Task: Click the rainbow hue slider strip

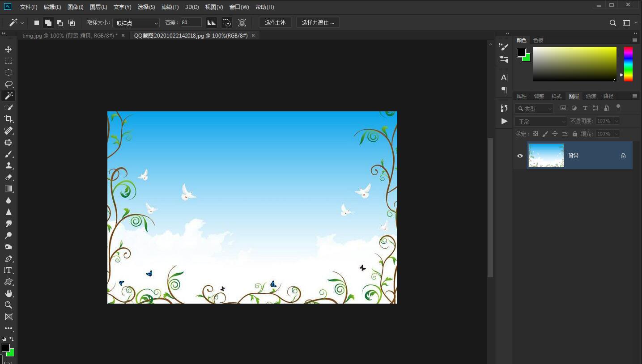Action: 628,64
